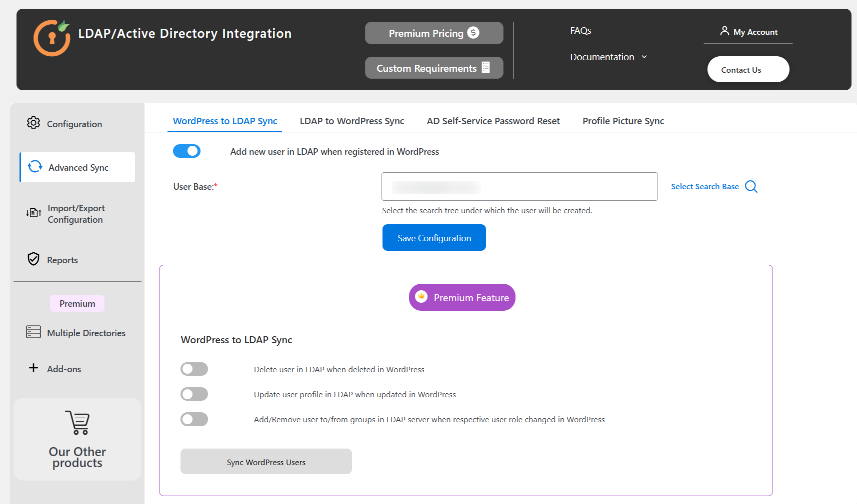Enable Update user profile in LDAP toggle
Viewport: 857px width, 504px height.
click(x=194, y=394)
